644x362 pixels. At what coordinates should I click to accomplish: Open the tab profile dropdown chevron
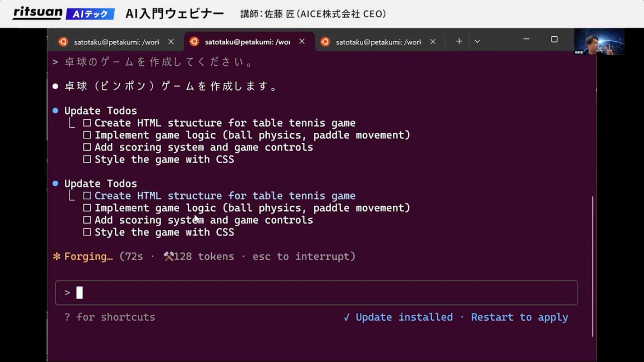(477, 41)
